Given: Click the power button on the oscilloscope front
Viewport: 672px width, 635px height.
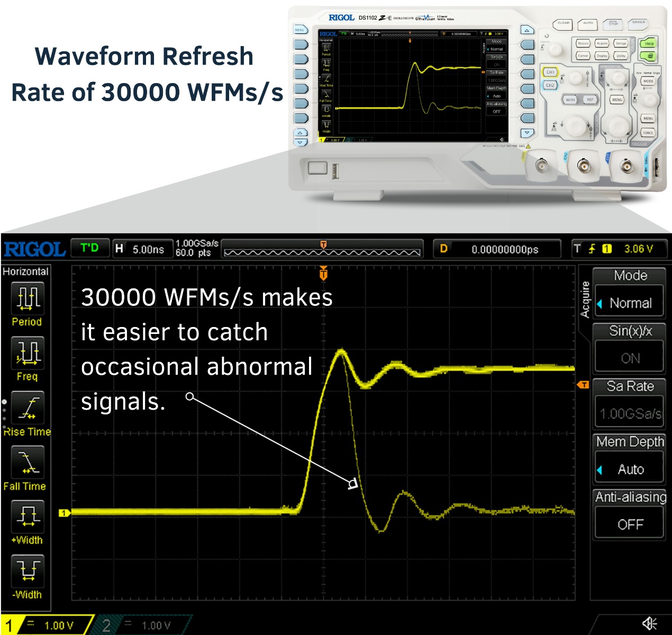Looking at the screenshot, I should coord(317,168).
